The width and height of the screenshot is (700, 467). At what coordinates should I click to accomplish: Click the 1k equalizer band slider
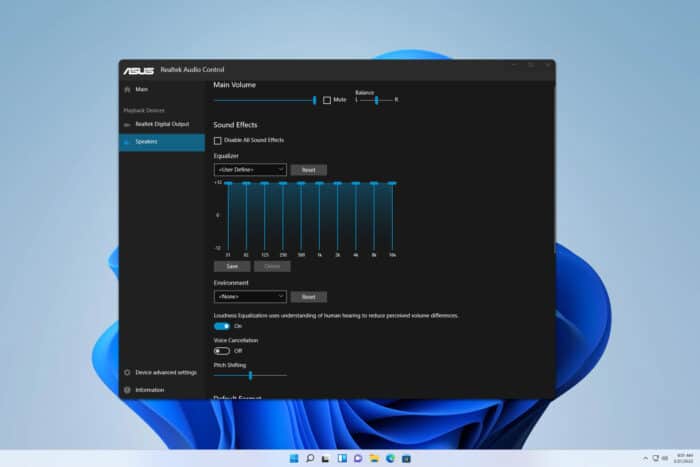tap(320, 217)
